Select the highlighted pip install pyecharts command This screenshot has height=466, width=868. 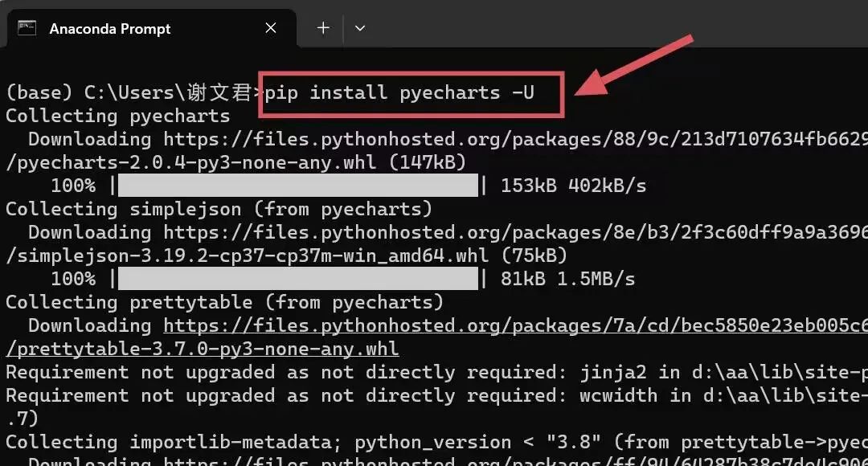click(410, 92)
